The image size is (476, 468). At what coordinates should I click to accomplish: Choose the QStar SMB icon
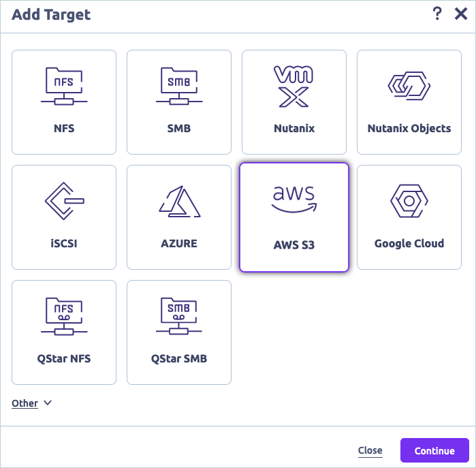pyautogui.click(x=179, y=317)
